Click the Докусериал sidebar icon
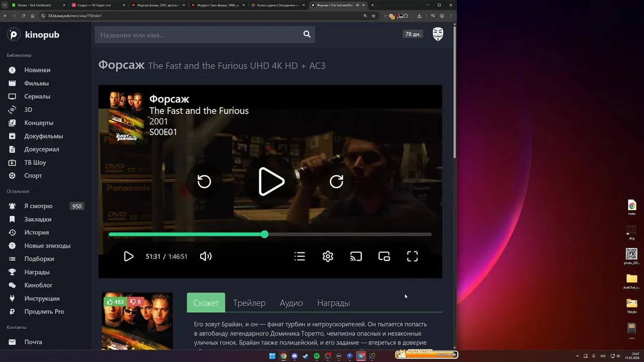 (13, 149)
